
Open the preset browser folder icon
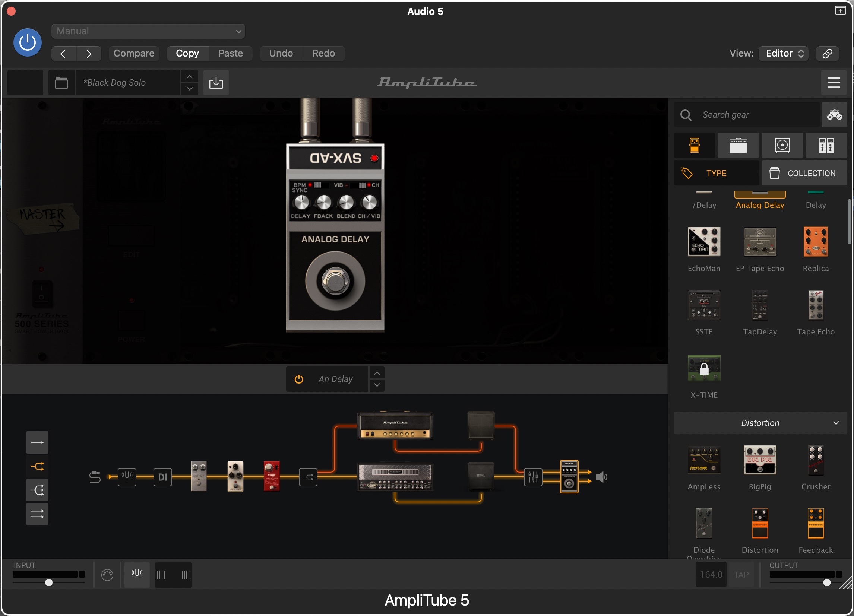(61, 83)
